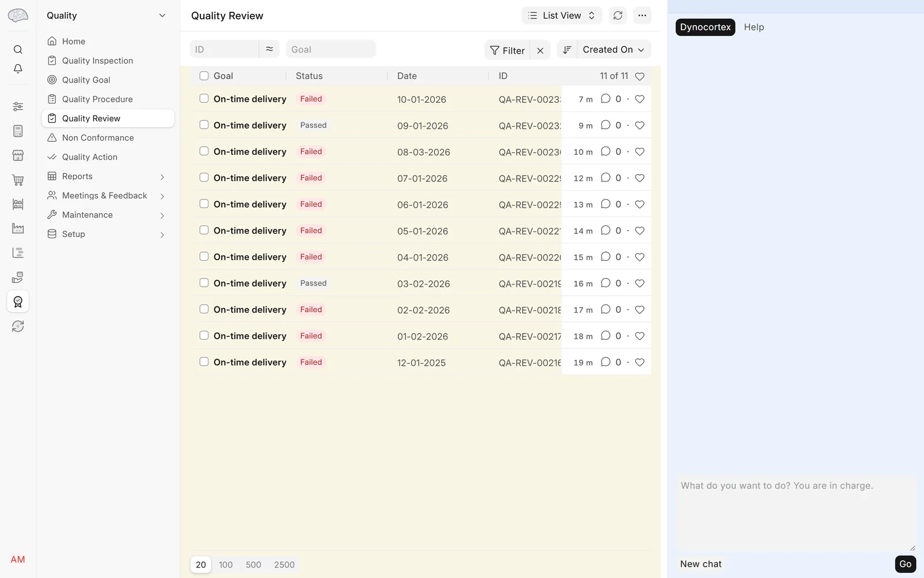Expand the Reports section
Viewport: 924px width, 578px height.
[108, 176]
